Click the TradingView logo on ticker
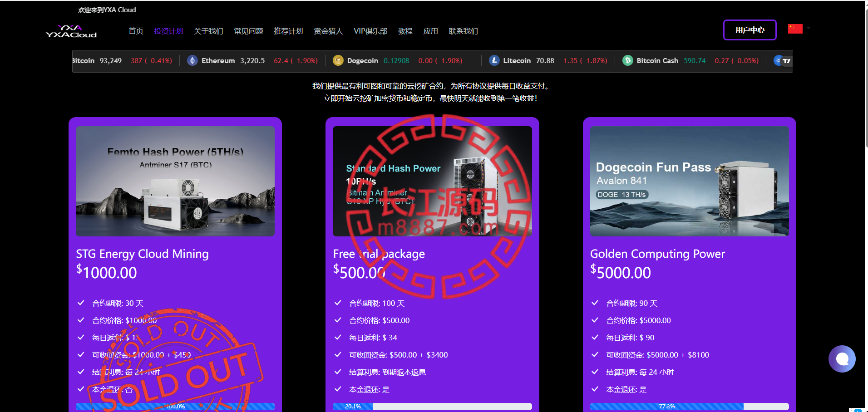Viewport: 868px width, 412px height. point(786,60)
